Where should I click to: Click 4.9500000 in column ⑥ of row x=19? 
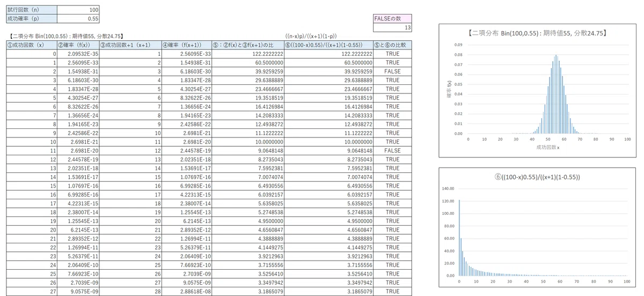[328, 221]
